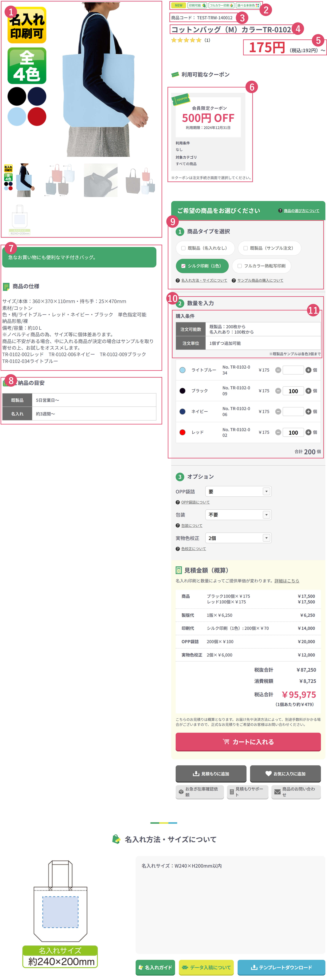The image size is (327, 980).
Task: Open 名入れ方法・サイズについて link
Action: click(x=204, y=280)
